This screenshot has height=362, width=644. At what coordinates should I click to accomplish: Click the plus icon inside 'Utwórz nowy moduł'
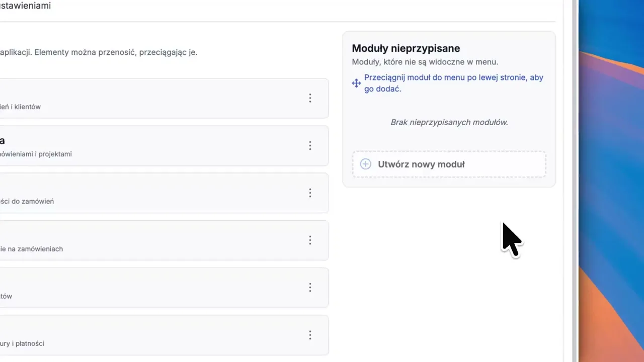point(366,164)
